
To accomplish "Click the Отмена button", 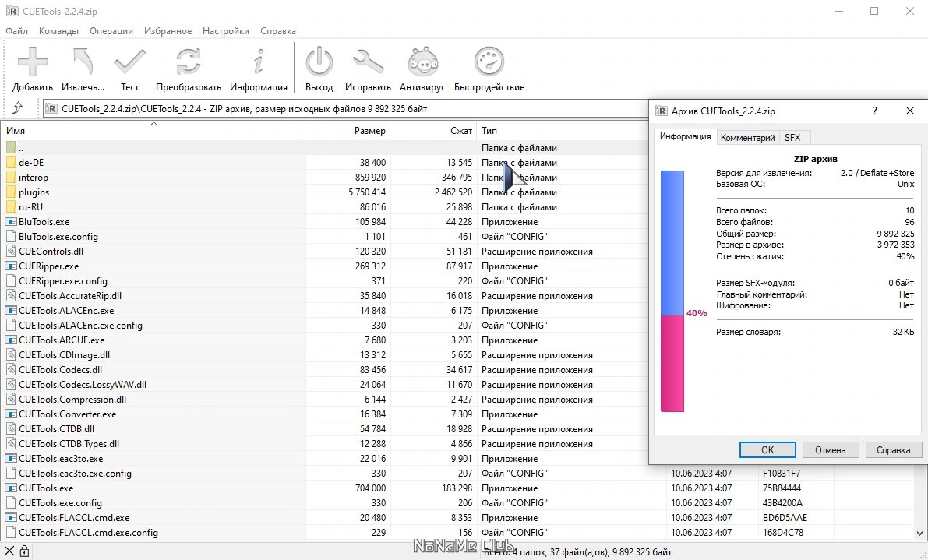I will [831, 450].
